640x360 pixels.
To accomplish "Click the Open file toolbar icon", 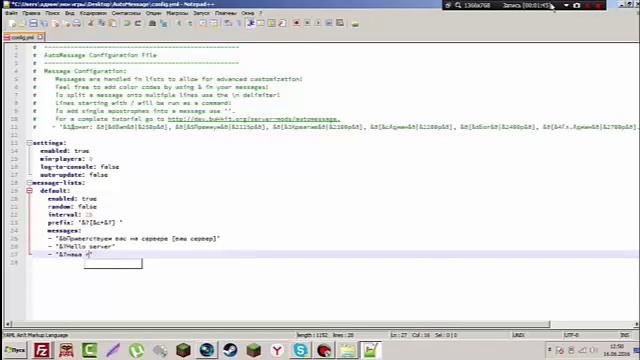I will (23, 23).
